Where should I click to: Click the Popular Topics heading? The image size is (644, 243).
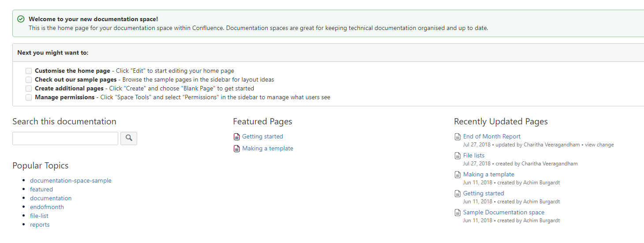click(41, 166)
